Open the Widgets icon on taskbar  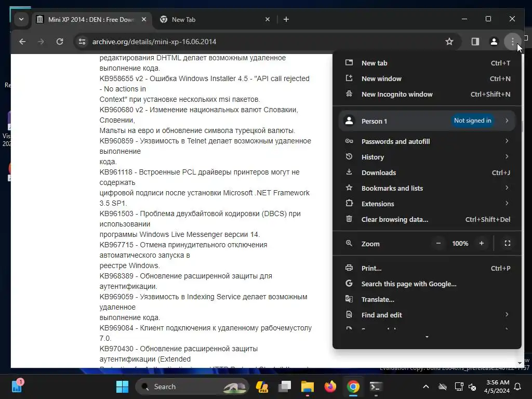[x=17, y=386]
